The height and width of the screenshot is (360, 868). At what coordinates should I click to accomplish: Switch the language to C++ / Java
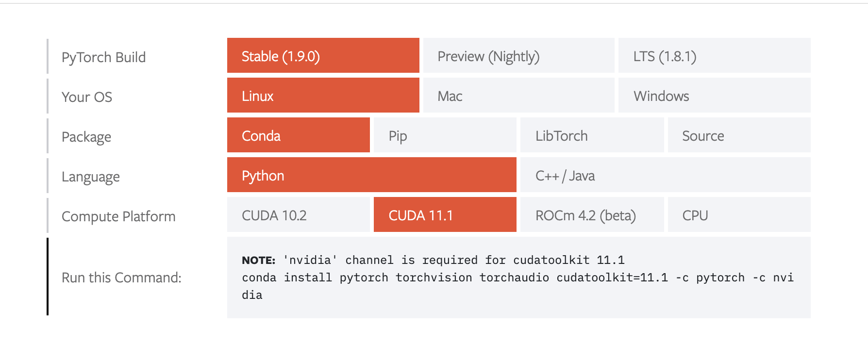coord(665,175)
